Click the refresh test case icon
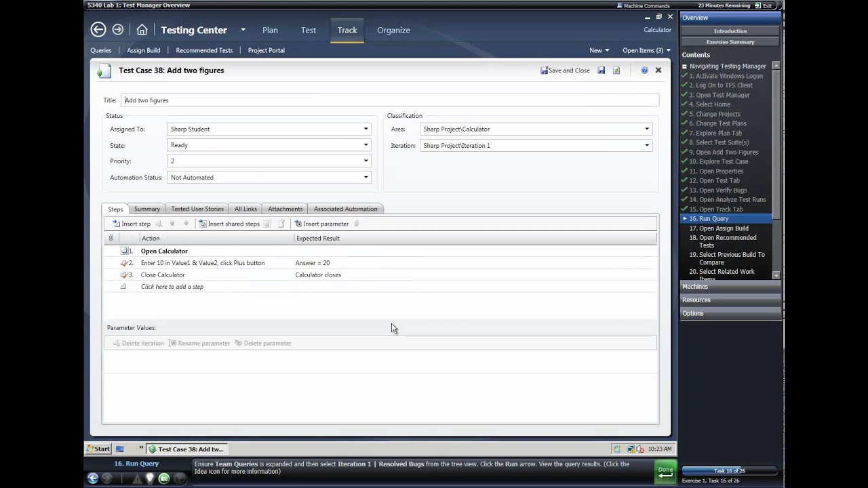Image resolution: width=868 pixels, height=488 pixels. (x=616, y=70)
